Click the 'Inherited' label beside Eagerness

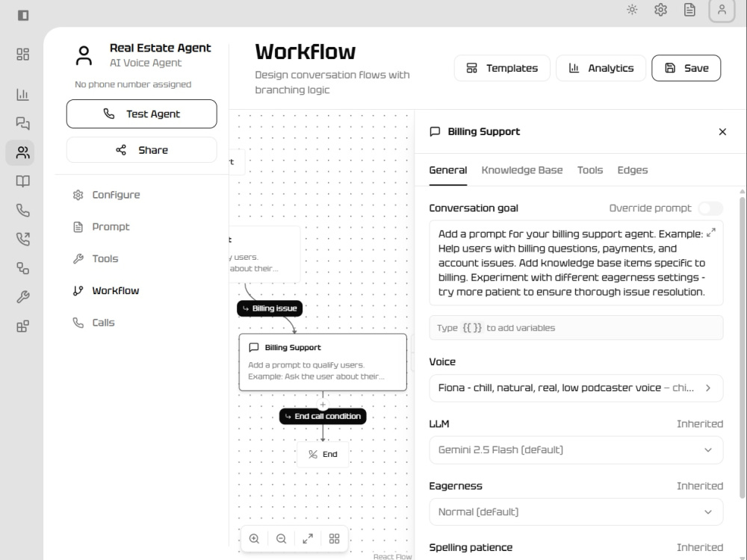(700, 486)
